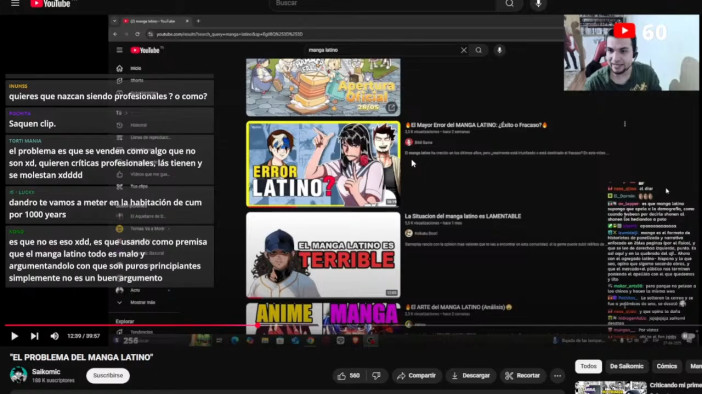
Task: Open the 'ANIME MANGA' video thumbnail
Action: click(x=323, y=319)
